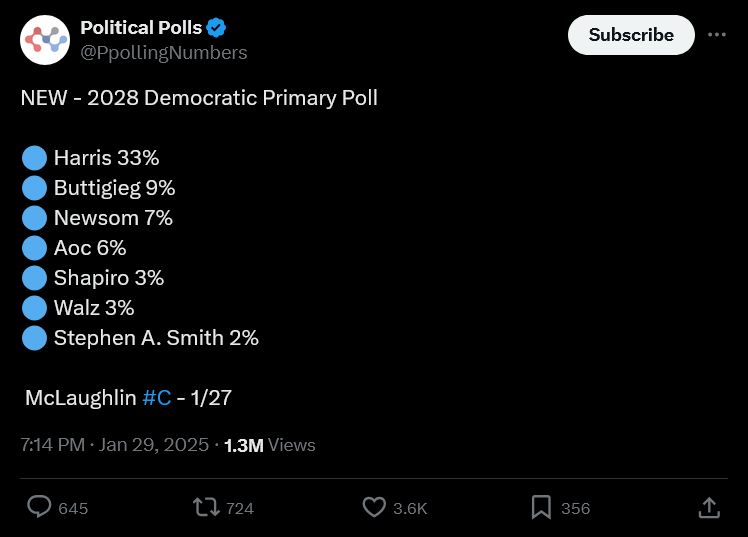
Task: Open the #C hashtag link
Action: (x=156, y=397)
